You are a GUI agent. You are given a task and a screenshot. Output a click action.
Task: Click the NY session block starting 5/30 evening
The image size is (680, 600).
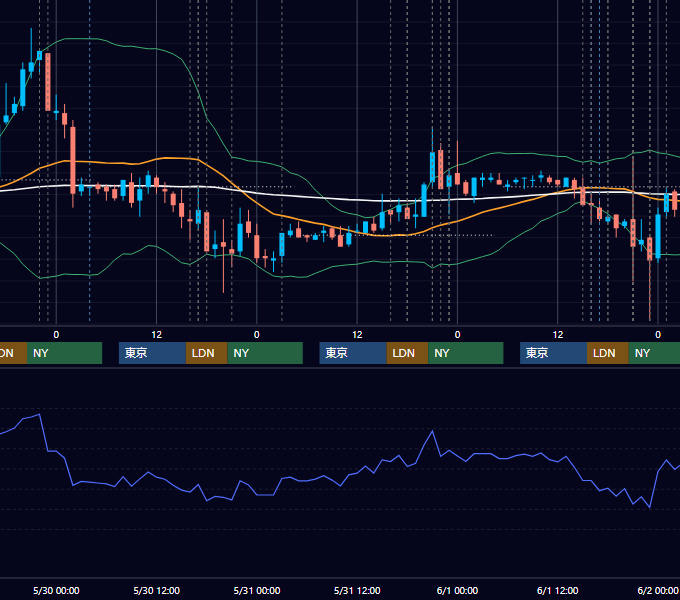(265, 353)
